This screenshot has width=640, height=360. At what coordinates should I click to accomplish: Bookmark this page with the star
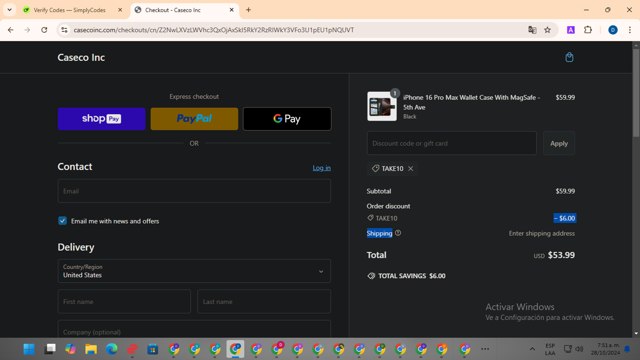click(x=547, y=30)
